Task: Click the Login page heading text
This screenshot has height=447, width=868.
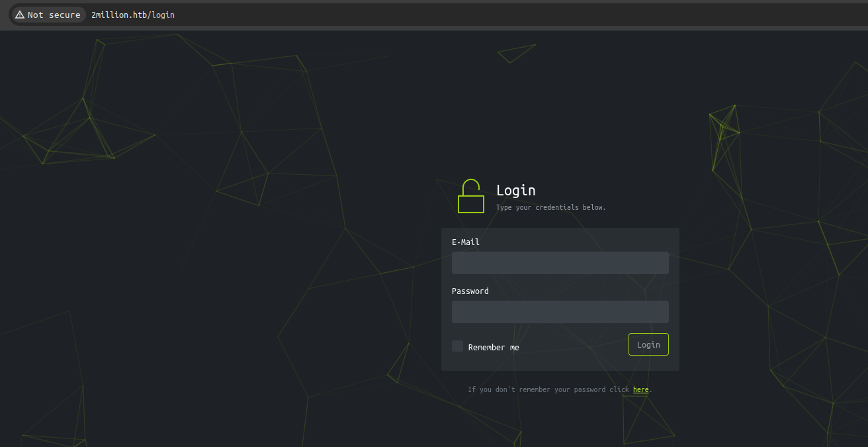Action: click(516, 190)
